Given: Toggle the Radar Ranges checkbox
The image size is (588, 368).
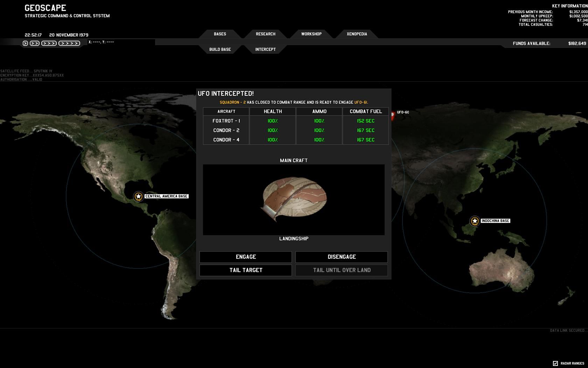Looking at the screenshot, I should point(555,363).
